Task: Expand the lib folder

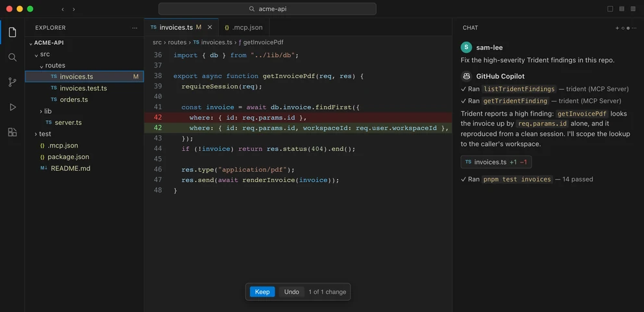Action: (41, 111)
